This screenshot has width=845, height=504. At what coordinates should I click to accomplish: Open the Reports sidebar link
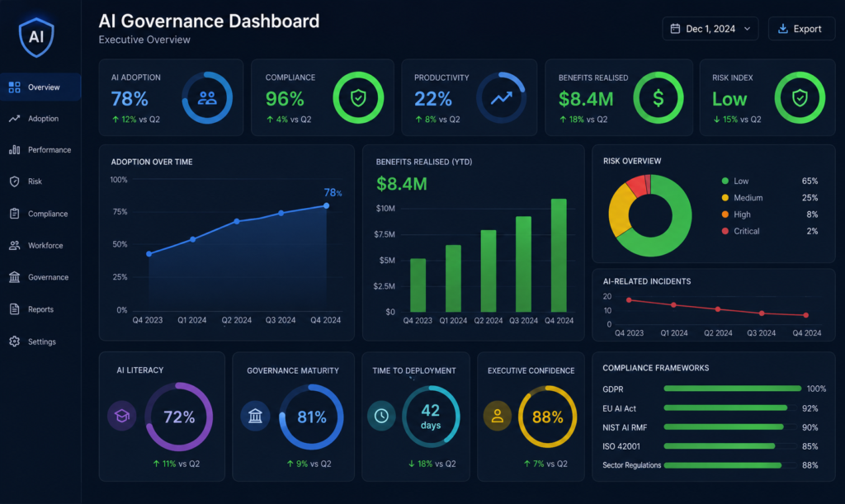click(x=40, y=309)
